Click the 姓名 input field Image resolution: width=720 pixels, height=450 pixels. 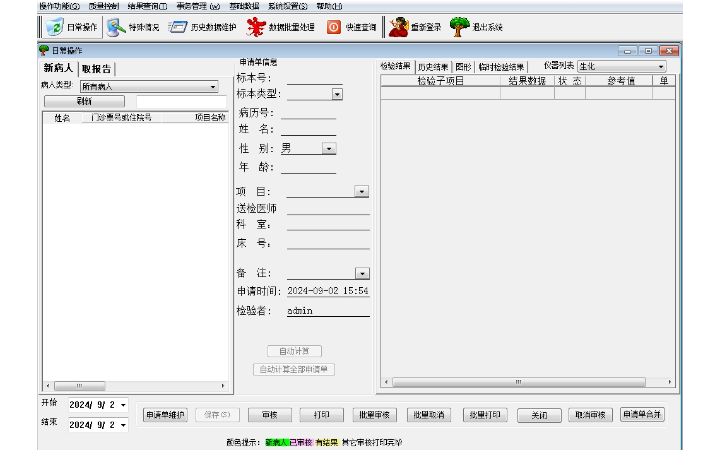coord(309,129)
